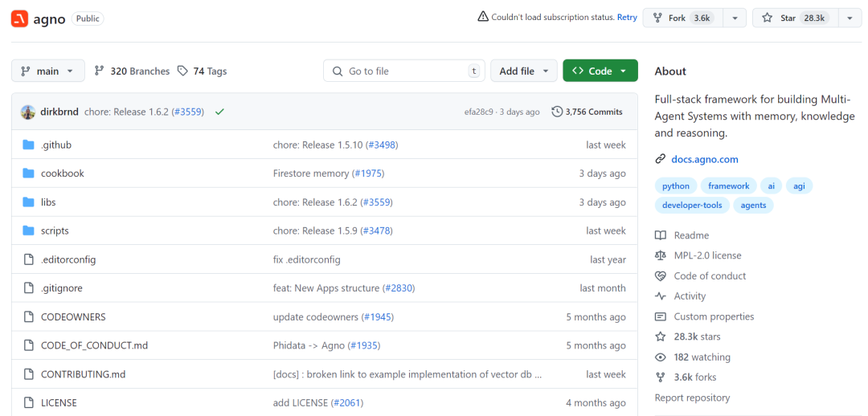Click the fork icon beside 3.6k forks
The image size is (868, 416).
[660, 377]
